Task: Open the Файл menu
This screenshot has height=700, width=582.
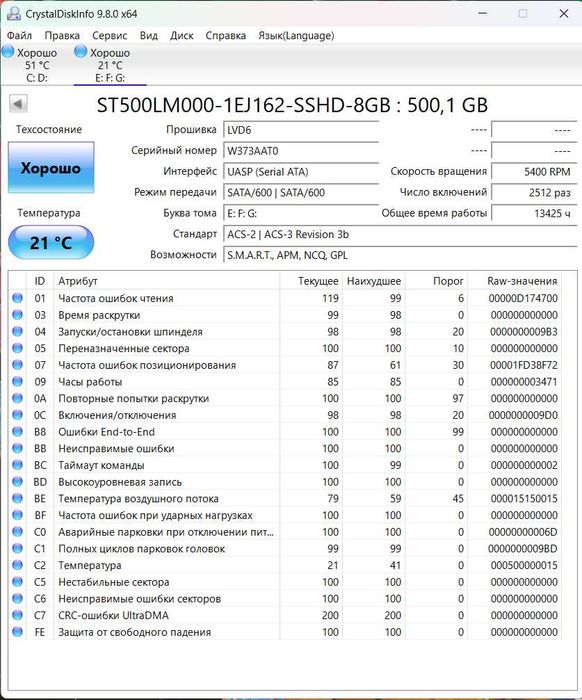Action: 19,35
